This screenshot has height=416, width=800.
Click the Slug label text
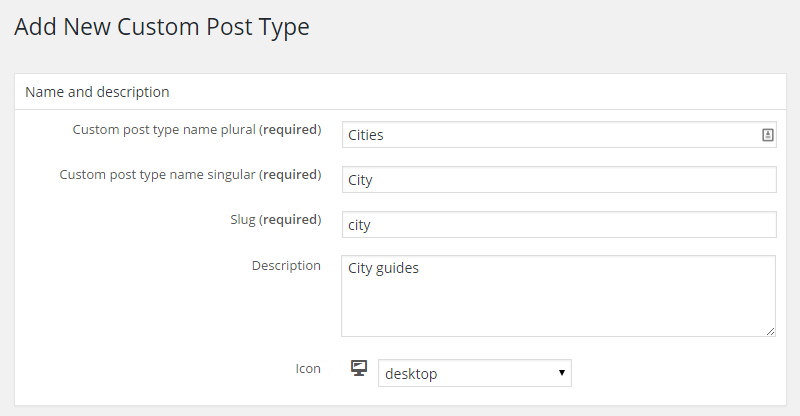tap(241, 220)
